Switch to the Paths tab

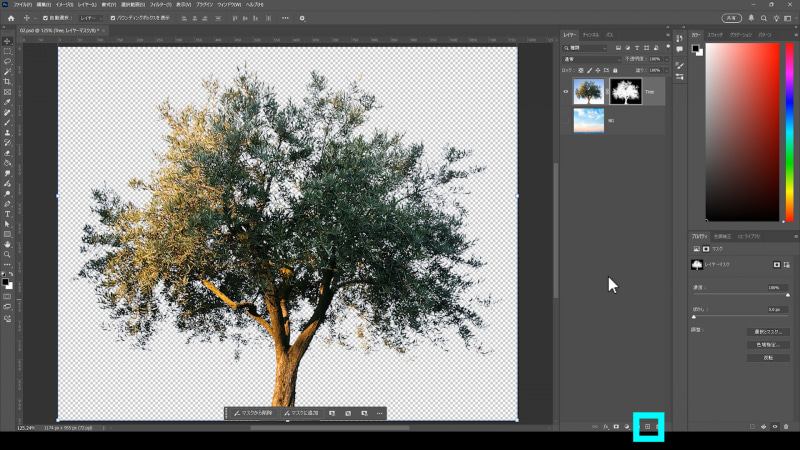click(x=610, y=35)
